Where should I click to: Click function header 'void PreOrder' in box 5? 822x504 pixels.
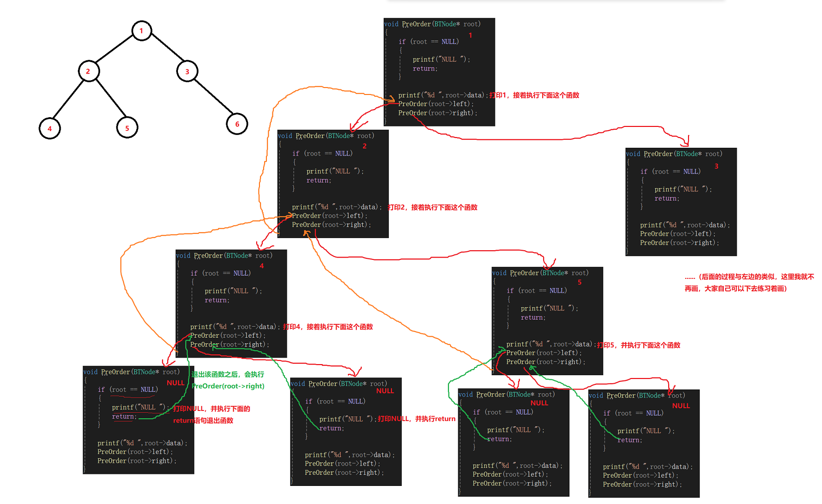point(515,273)
